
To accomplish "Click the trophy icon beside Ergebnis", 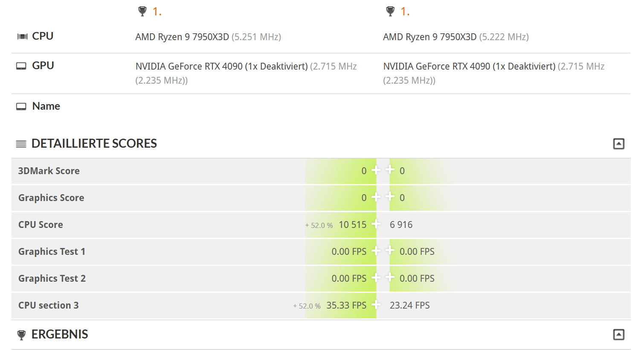I will pyautogui.click(x=21, y=335).
